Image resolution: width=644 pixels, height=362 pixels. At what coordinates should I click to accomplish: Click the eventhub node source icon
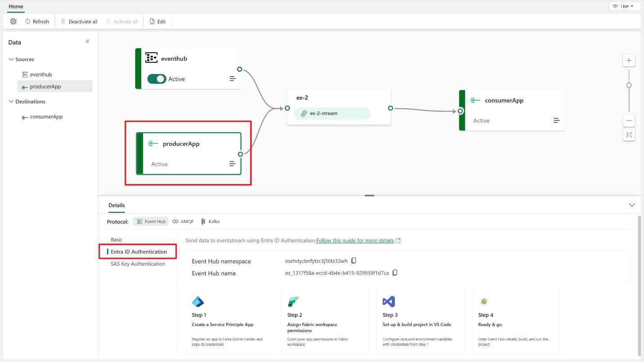click(151, 58)
